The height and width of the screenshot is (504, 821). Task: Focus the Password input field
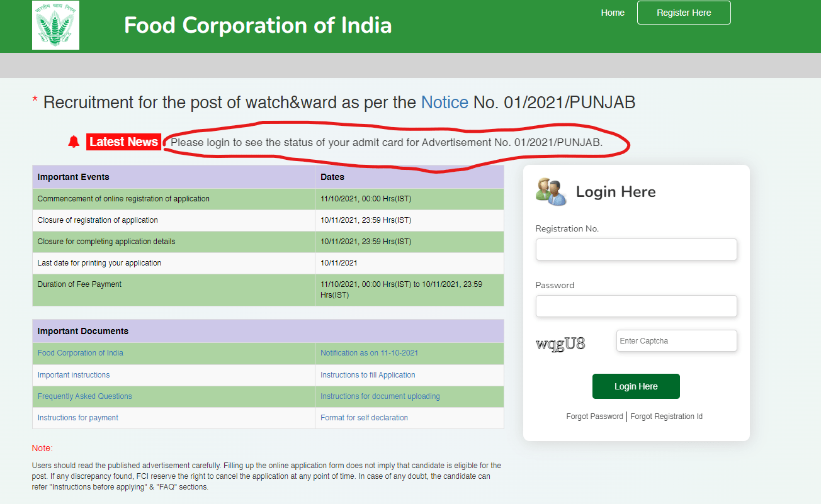[x=636, y=306]
